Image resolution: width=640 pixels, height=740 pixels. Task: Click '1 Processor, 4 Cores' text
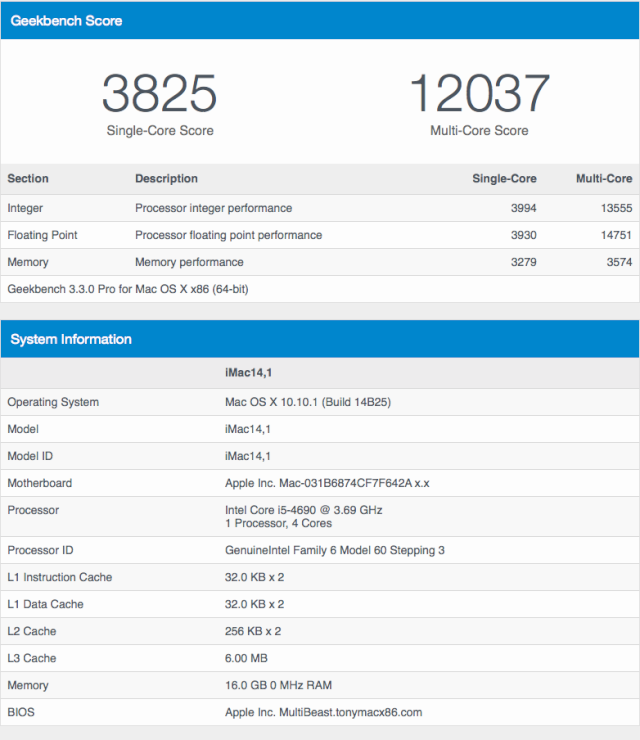pyautogui.click(x=278, y=523)
